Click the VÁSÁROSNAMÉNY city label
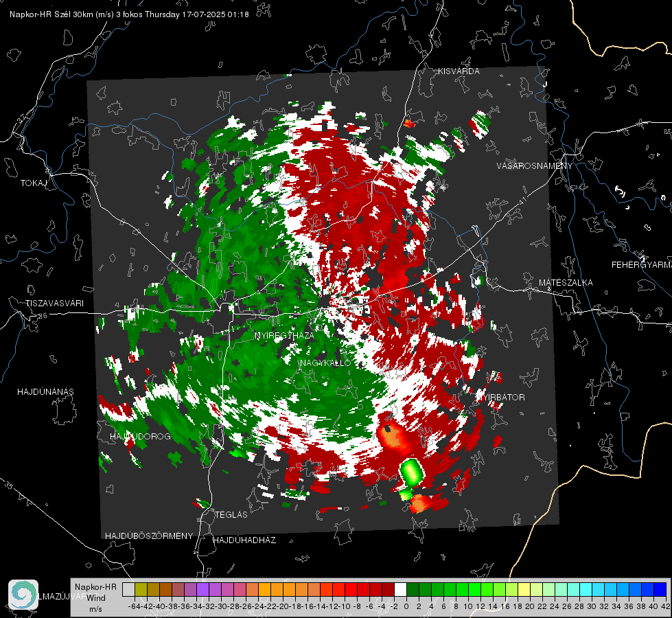 click(535, 166)
